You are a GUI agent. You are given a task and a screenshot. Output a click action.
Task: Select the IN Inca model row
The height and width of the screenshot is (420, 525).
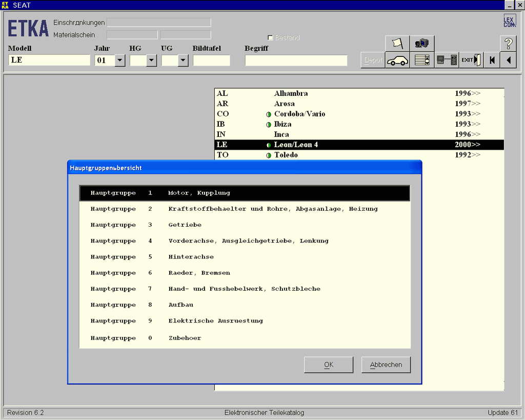tap(359, 134)
